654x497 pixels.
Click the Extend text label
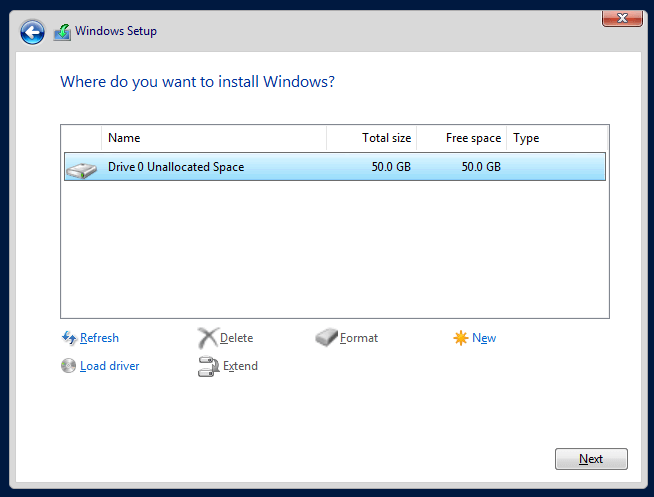click(240, 366)
